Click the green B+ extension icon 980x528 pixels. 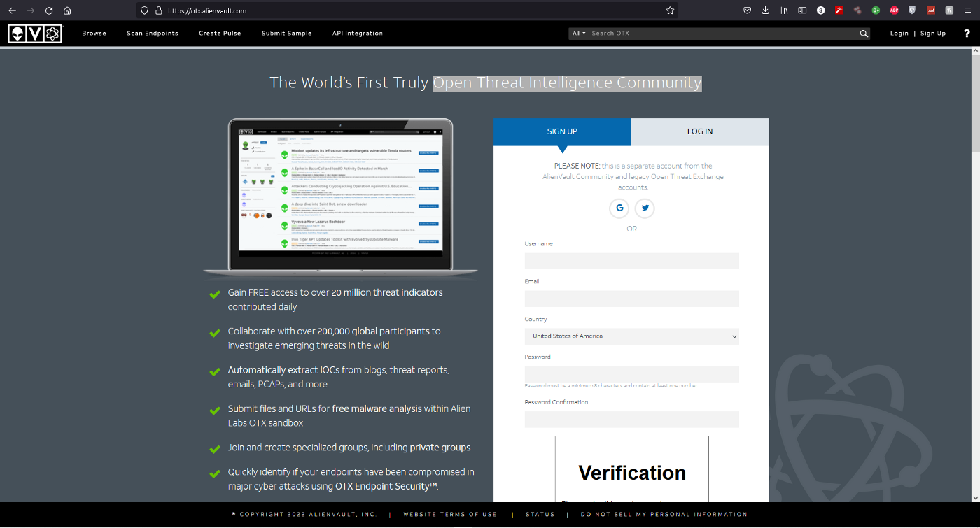pos(876,10)
